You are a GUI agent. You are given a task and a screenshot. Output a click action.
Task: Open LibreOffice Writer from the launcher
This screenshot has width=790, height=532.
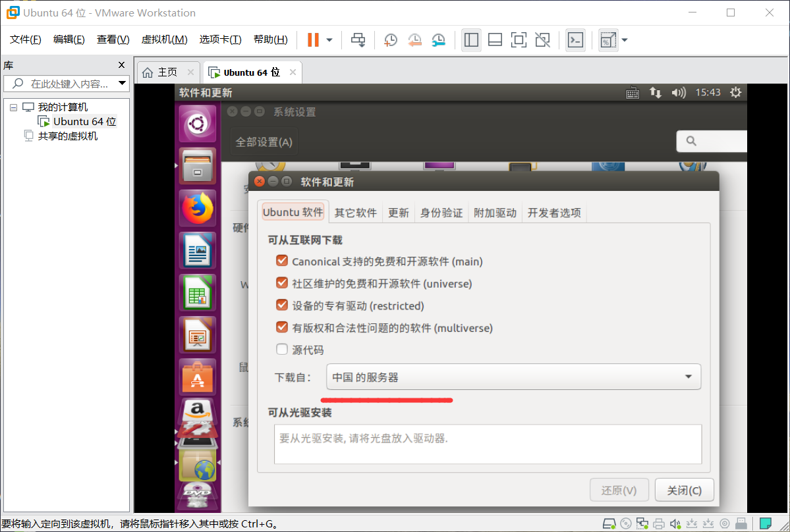pyautogui.click(x=198, y=250)
